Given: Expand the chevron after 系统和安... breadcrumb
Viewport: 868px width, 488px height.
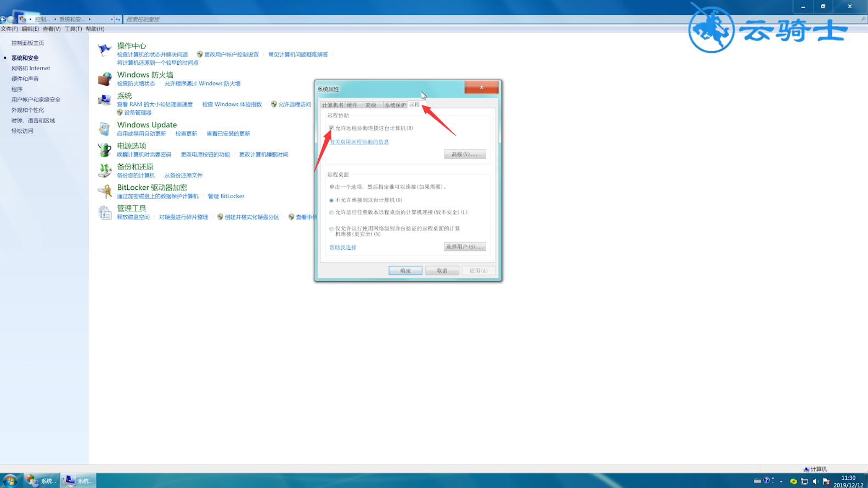Looking at the screenshot, I should coord(89,19).
